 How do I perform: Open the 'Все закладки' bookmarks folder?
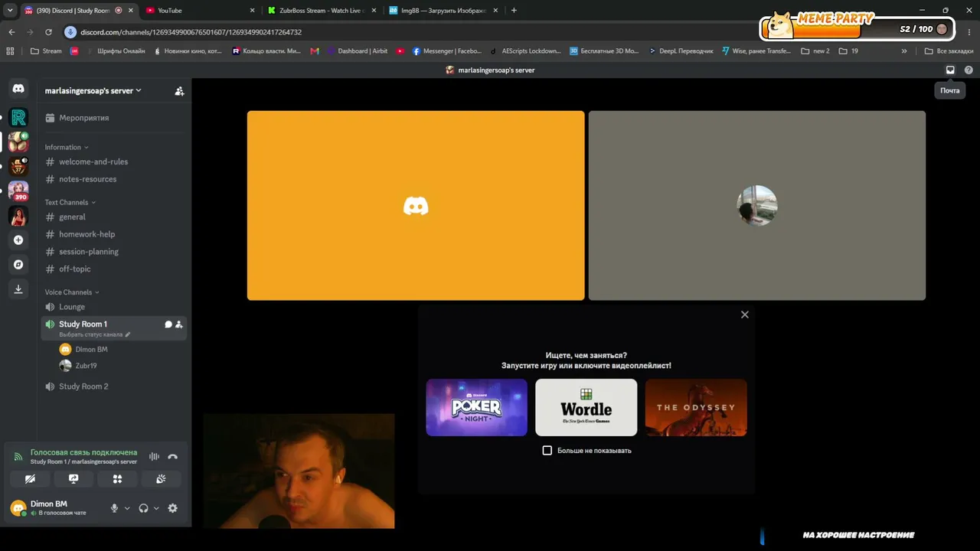[949, 51]
